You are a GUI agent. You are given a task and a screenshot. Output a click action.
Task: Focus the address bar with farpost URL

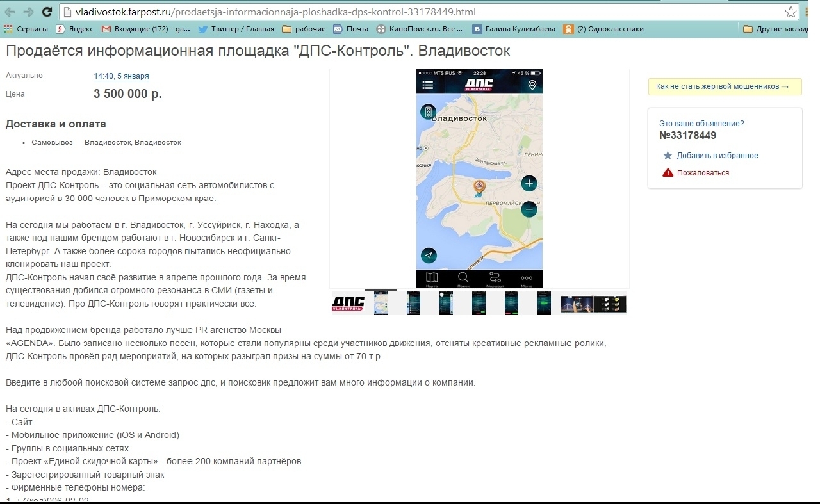(x=423, y=12)
